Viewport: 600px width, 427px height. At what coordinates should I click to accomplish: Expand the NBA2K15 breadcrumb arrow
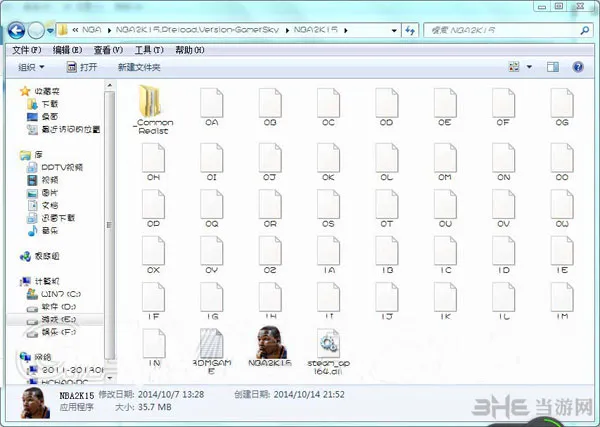point(346,30)
